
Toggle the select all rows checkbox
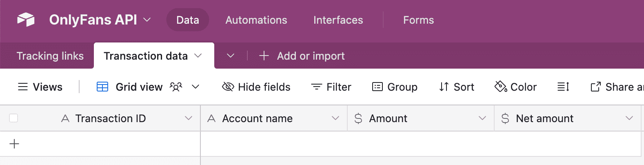(x=13, y=118)
